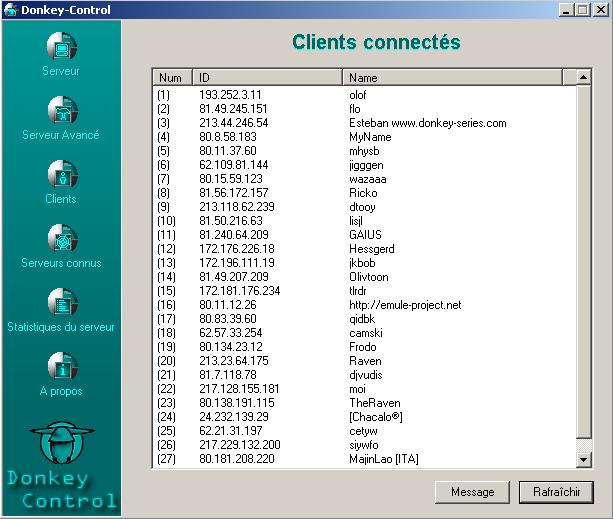613x519 pixels.
Task: Select client wazaaa
Action: tap(364, 179)
